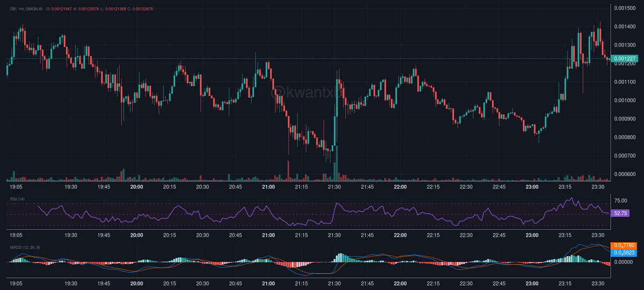644x290 pixels.
Task: Click 23:00 on the main chart time axis
Action: pyautogui.click(x=532, y=187)
